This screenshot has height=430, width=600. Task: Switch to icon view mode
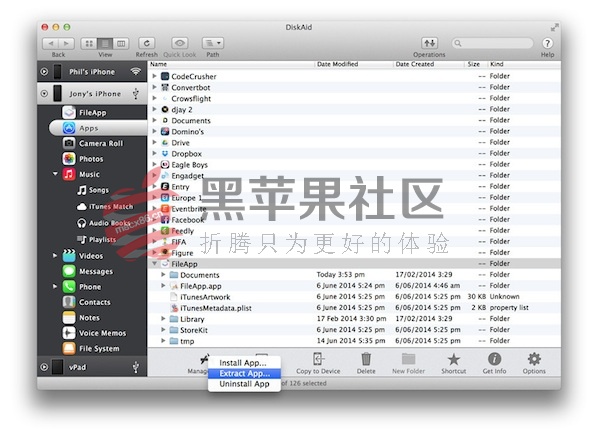point(89,43)
